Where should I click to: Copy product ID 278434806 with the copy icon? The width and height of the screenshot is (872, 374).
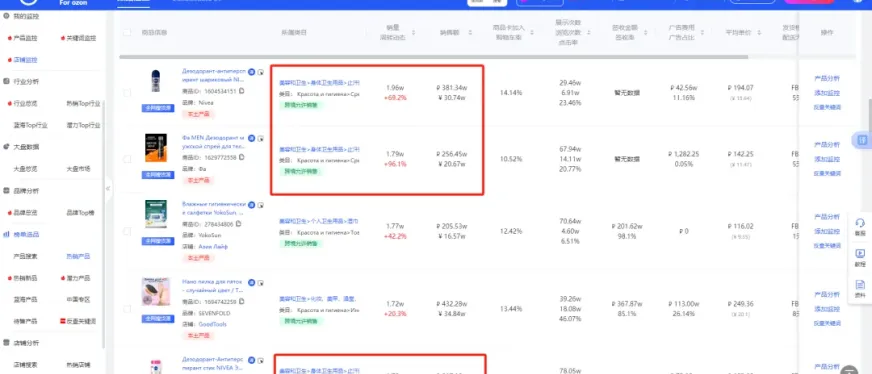click(238, 224)
